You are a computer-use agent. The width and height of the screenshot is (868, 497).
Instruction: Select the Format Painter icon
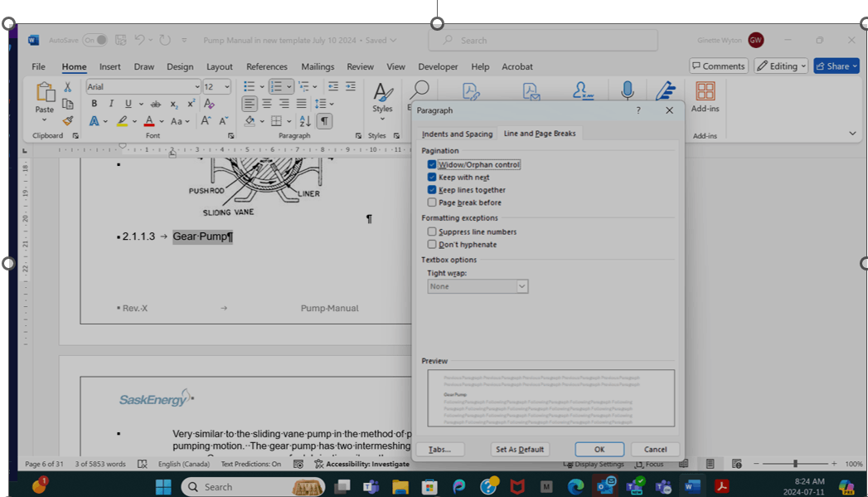click(x=68, y=120)
